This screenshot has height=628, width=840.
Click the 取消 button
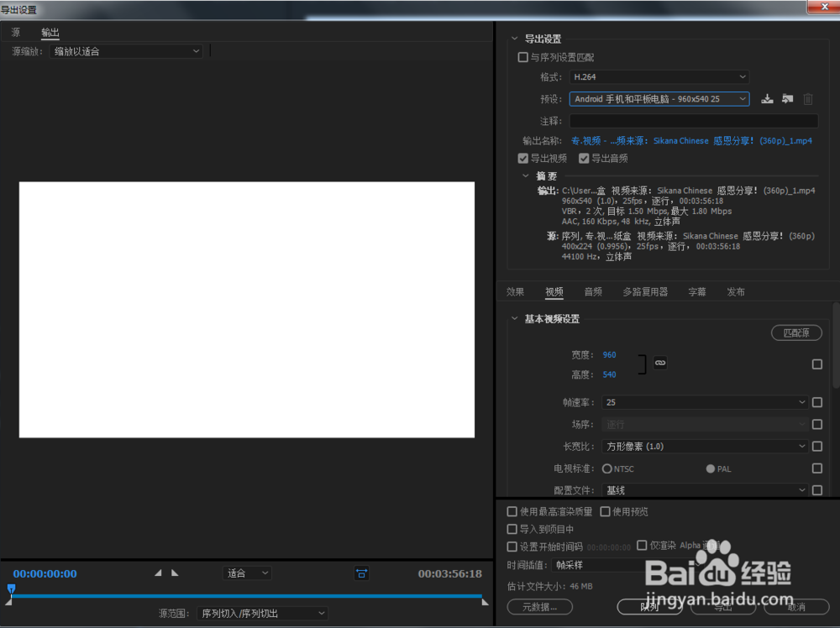pyautogui.click(x=796, y=606)
